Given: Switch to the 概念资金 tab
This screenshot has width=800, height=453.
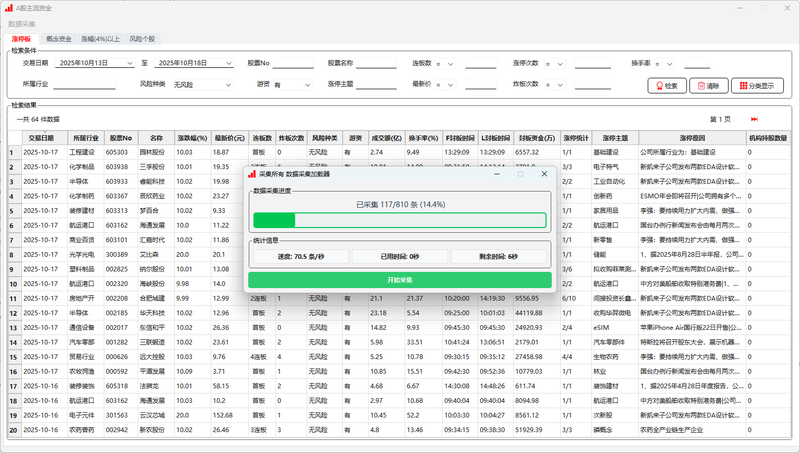Looking at the screenshot, I should [59, 38].
